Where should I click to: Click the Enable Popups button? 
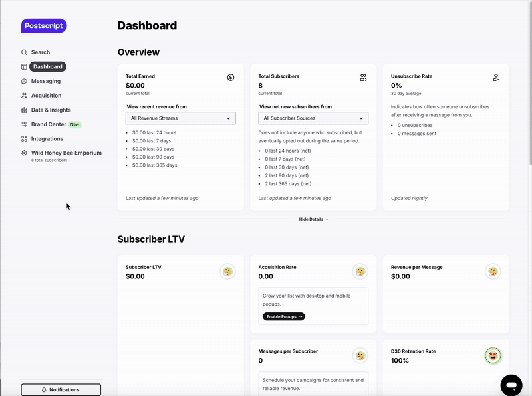click(x=284, y=316)
